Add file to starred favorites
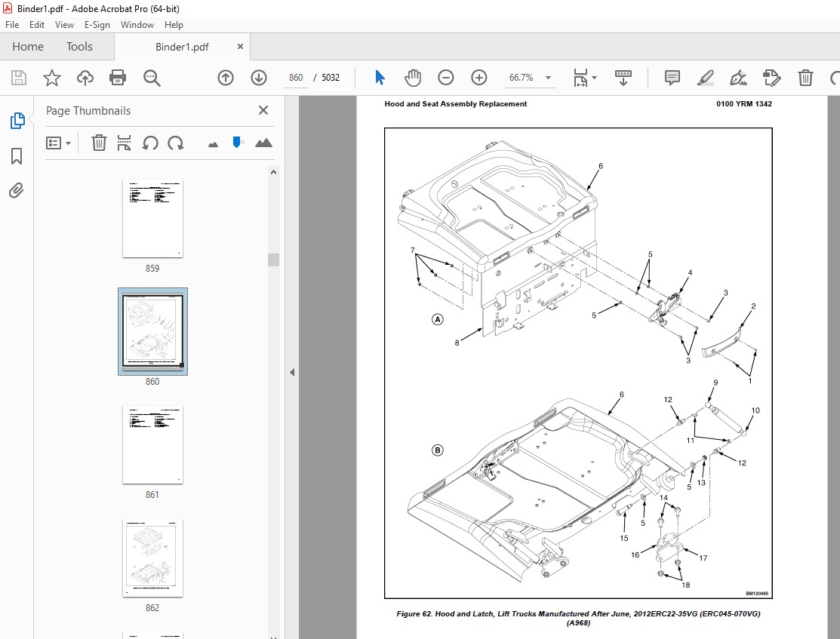Viewport: 840px width, 639px height. pos(52,78)
